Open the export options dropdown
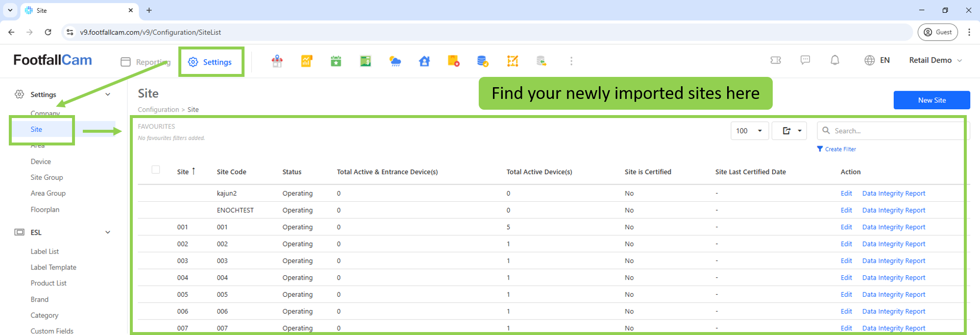This screenshot has height=335, width=980. [x=789, y=131]
